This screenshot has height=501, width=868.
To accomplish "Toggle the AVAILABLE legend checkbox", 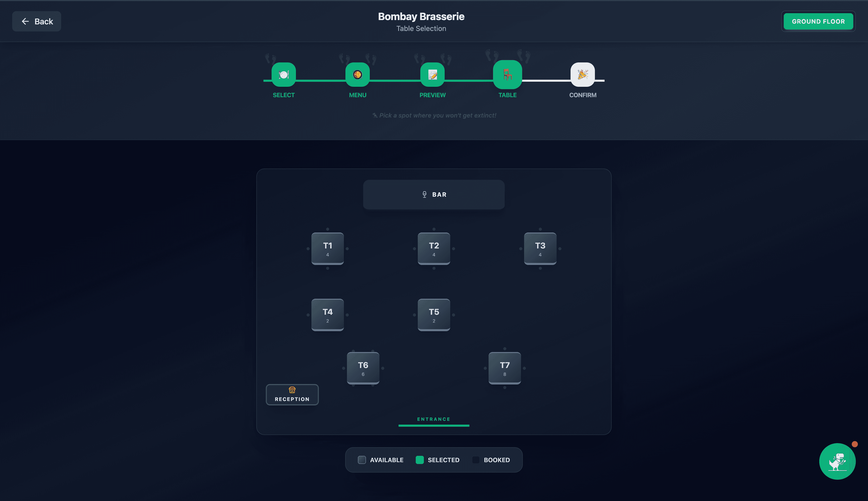I will [362, 460].
